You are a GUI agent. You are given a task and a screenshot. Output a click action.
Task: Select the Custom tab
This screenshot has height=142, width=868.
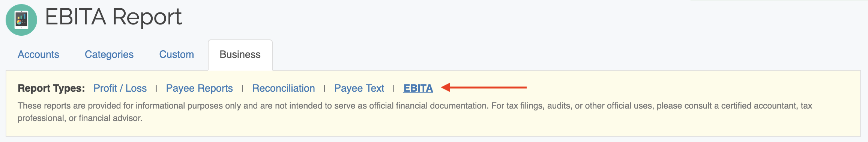click(x=177, y=54)
